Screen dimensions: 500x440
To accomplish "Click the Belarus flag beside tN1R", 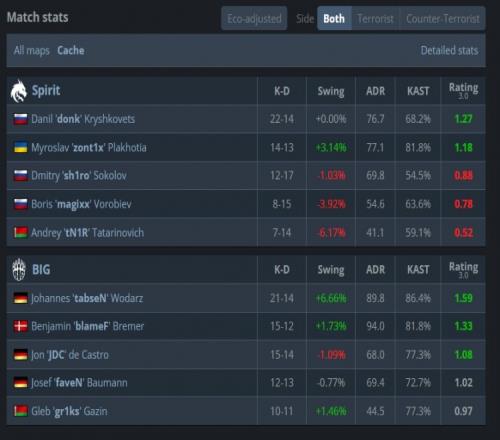I will pyautogui.click(x=21, y=232).
